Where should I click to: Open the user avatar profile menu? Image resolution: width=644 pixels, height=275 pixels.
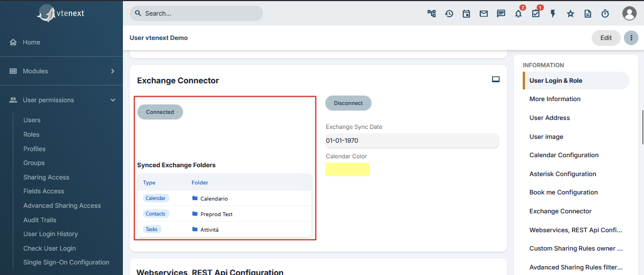(x=629, y=13)
